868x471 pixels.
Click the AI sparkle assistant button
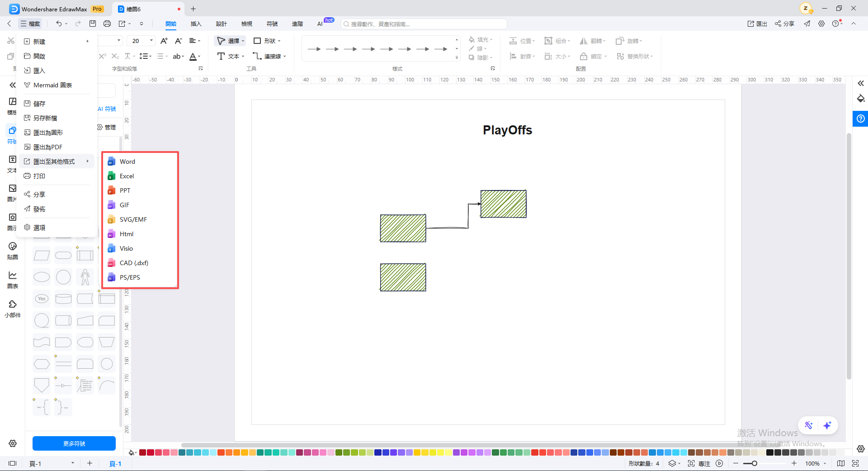(827, 425)
